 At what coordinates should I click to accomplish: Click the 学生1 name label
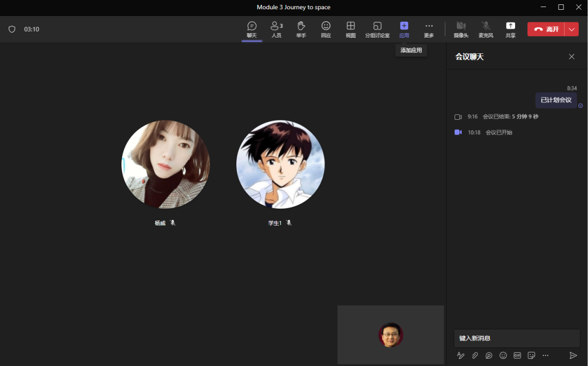point(274,223)
